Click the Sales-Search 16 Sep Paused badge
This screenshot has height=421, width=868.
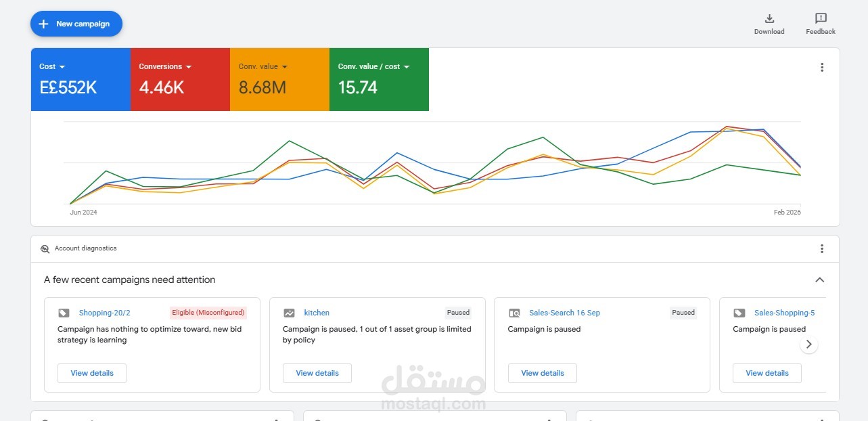pos(683,313)
